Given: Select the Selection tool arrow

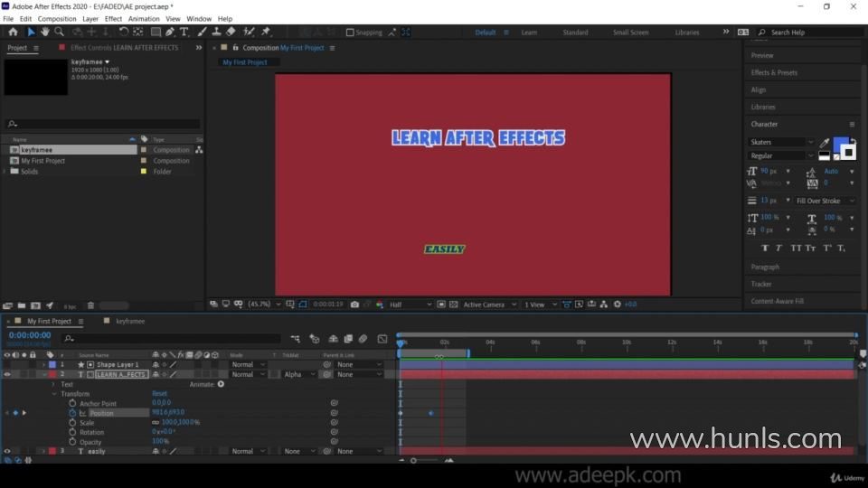Looking at the screenshot, I should (31, 33).
